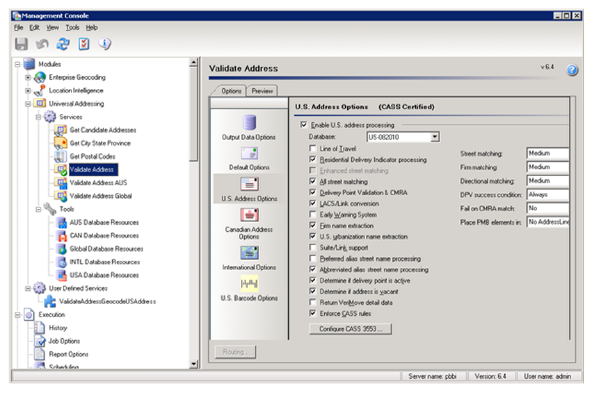Enable Suite/Link support checkbox
The width and height of the screenshot is (593, 396).
tap(312, 247)
